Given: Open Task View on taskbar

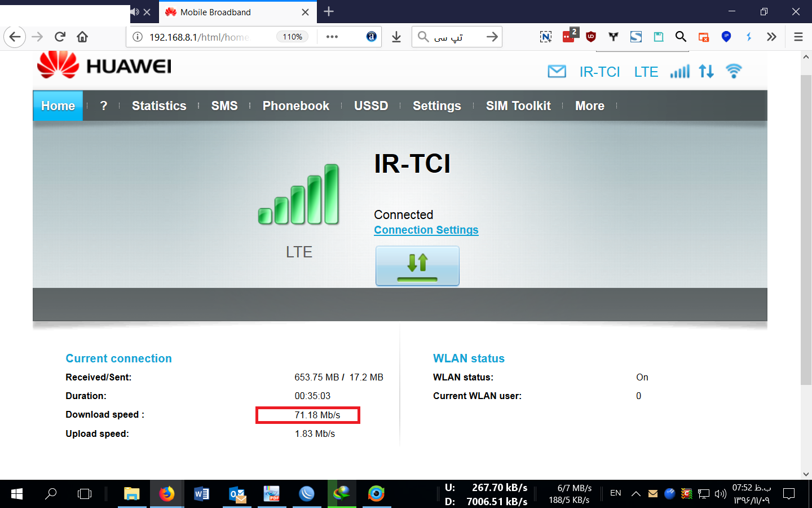Looking at the screenshot, I should (85, 494).
